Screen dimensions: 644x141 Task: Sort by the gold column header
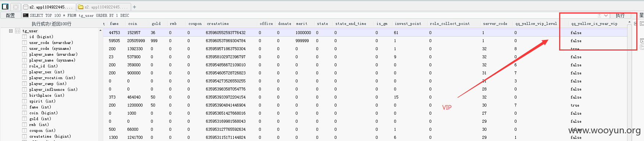coord(156,23)
